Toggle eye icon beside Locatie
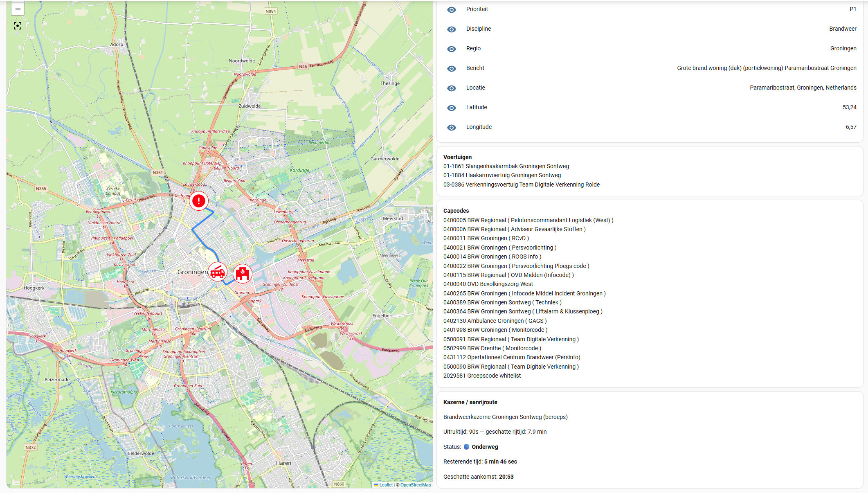This screenshot has height=493, width=868. [452, 88]
